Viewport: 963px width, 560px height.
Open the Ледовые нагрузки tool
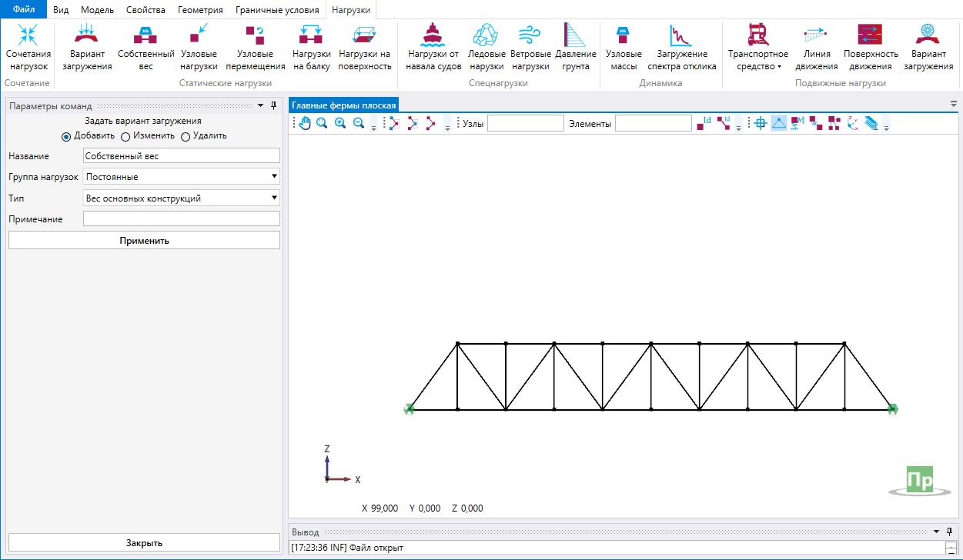tap(487, 48)
